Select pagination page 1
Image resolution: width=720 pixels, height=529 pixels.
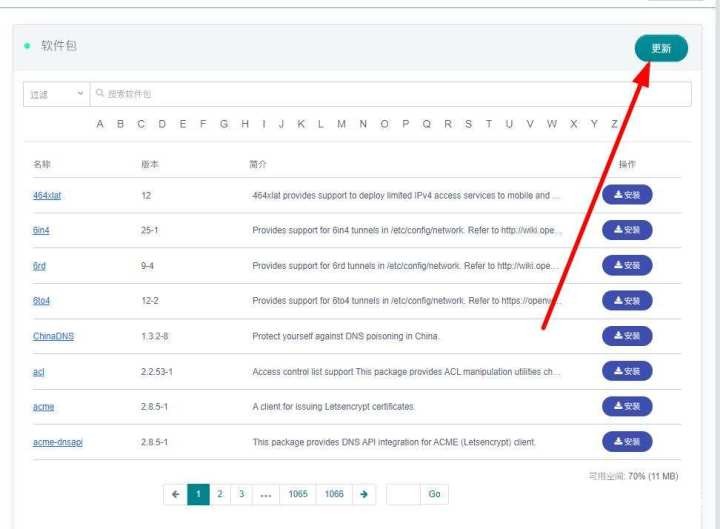[x=198, y=494]
